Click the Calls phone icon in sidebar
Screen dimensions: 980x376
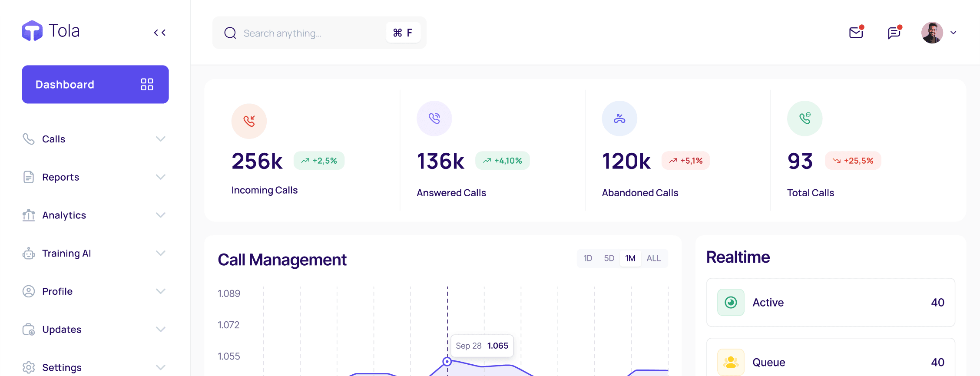pyautogui.click(x=29, y=139)
